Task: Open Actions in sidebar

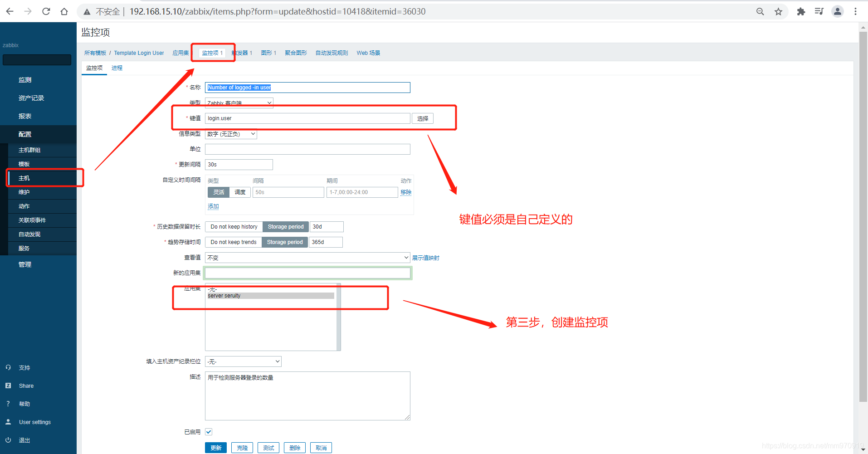Action: [x=24, y=206]
